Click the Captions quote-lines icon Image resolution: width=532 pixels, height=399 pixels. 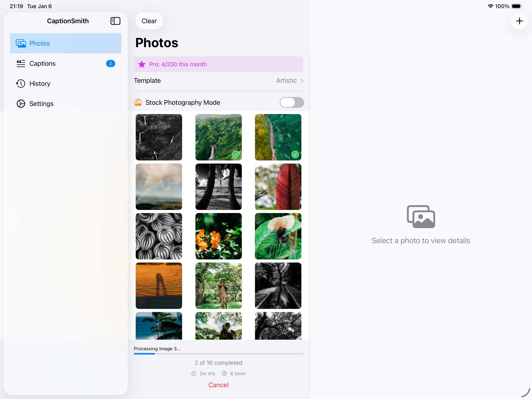pos(21,63)
